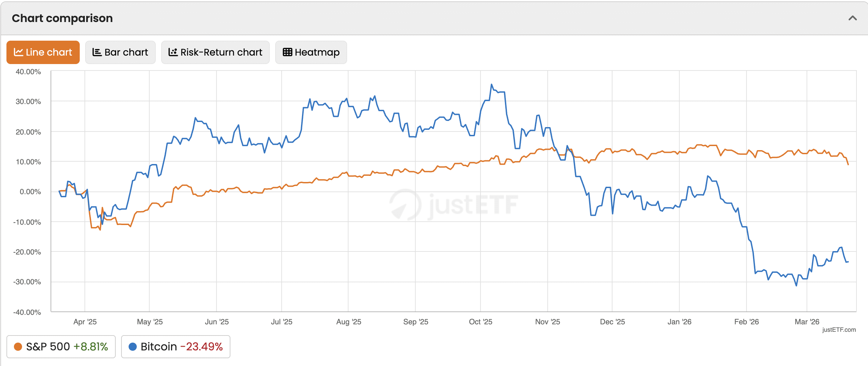
Task: Click the Chart comparison header title
Action: 62,18
